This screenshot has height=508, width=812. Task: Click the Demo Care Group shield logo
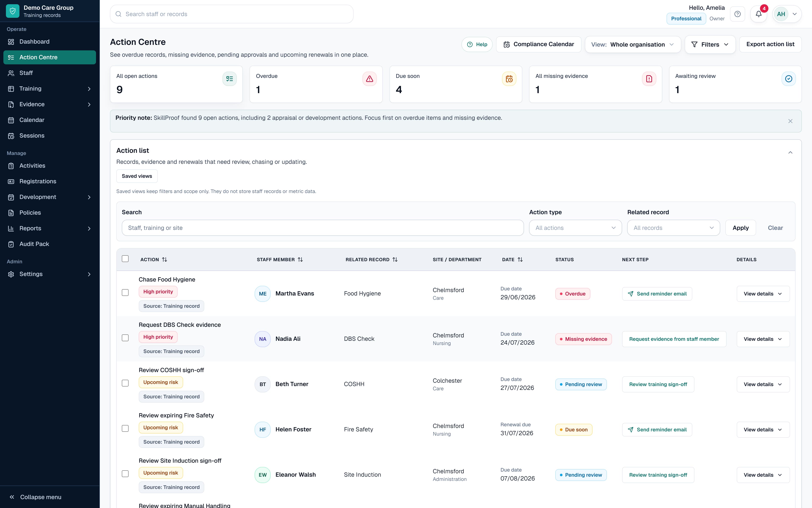[12, 11]
